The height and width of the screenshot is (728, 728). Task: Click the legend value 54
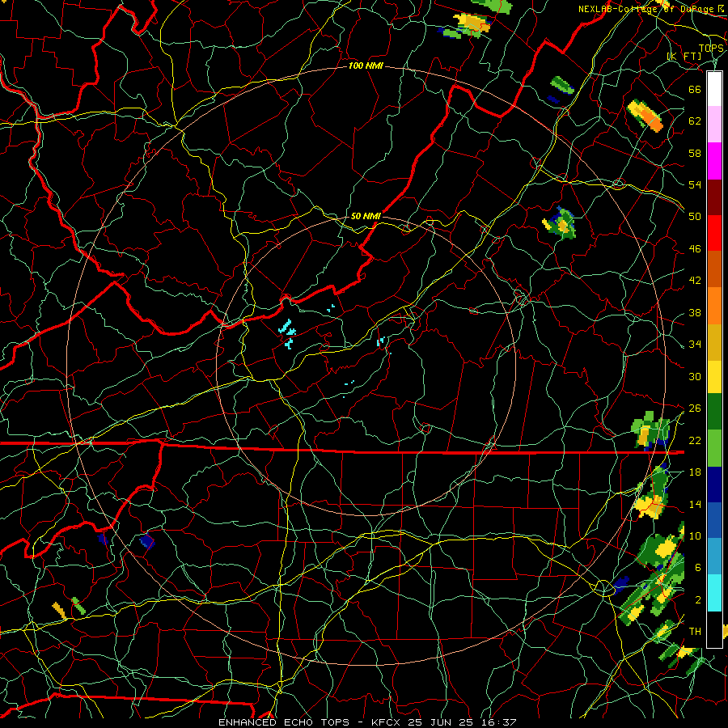click(695, 184)
